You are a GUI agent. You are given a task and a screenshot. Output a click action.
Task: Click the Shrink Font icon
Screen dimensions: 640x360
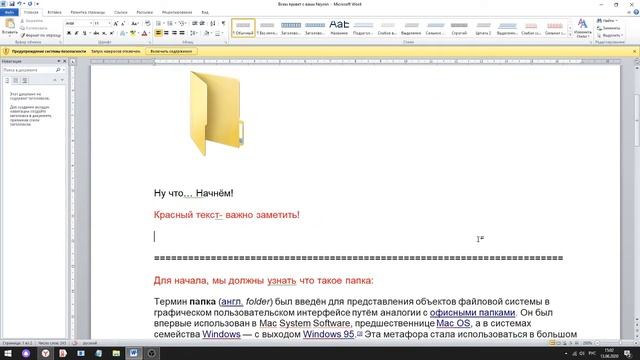[123, 24]
